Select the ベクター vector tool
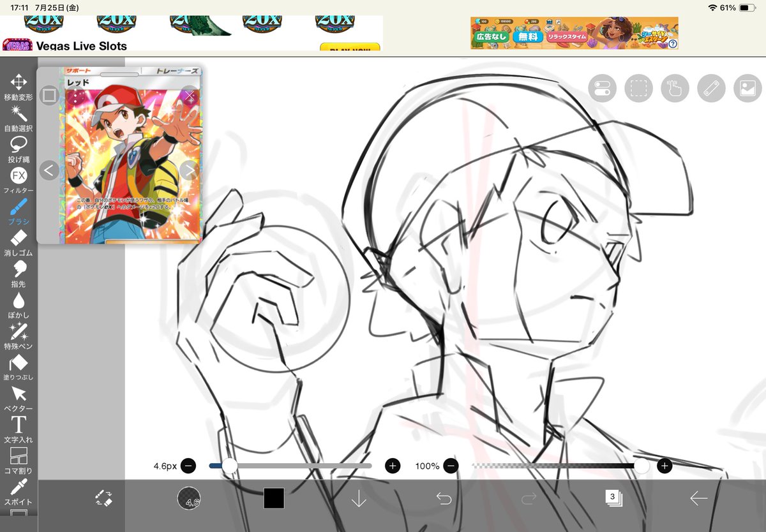This screenshot has height=532, width=766. [19, 399]
